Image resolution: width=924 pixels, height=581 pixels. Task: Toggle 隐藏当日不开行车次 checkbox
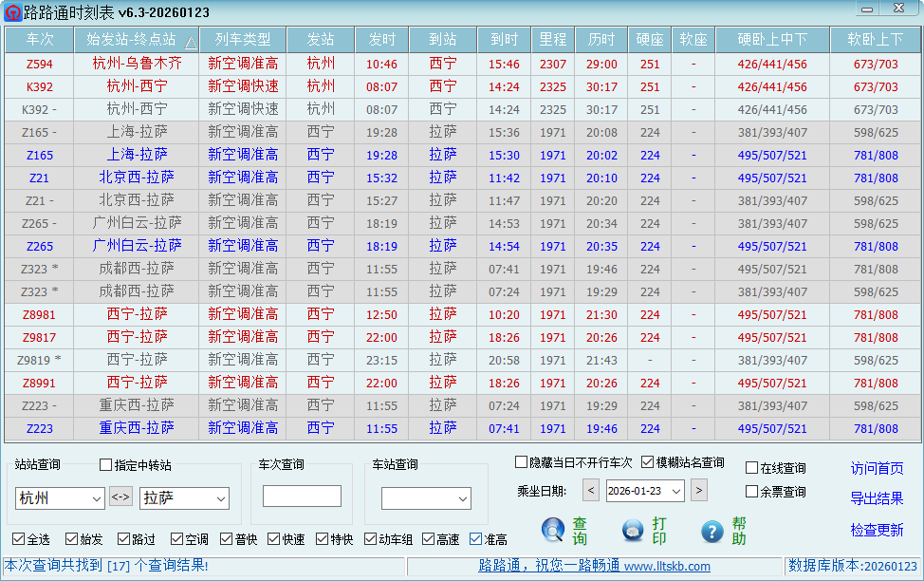pos(521,462)
